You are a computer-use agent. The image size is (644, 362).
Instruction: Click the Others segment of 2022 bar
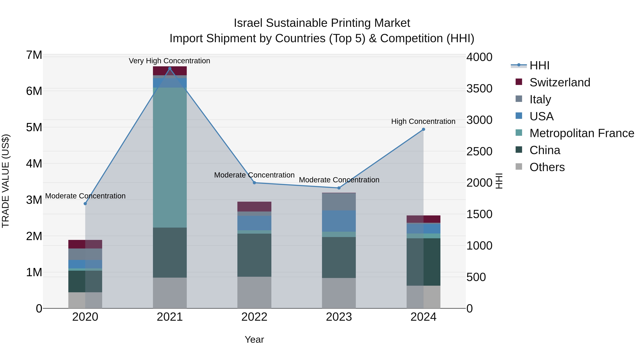pyautogui.click(x=254, y=292)
